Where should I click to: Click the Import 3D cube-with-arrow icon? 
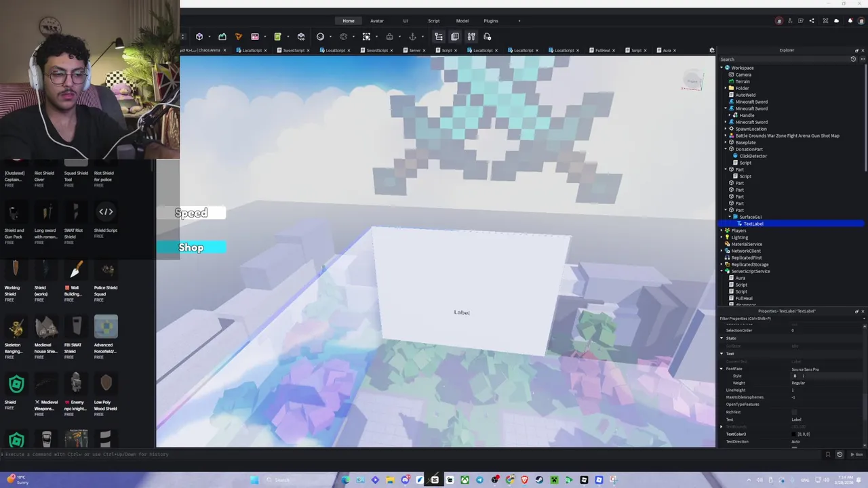point(301,37)
